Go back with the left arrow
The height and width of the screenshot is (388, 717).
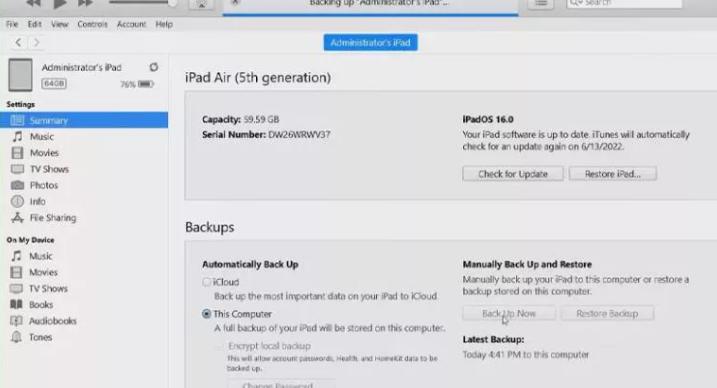tap(18, 43)
